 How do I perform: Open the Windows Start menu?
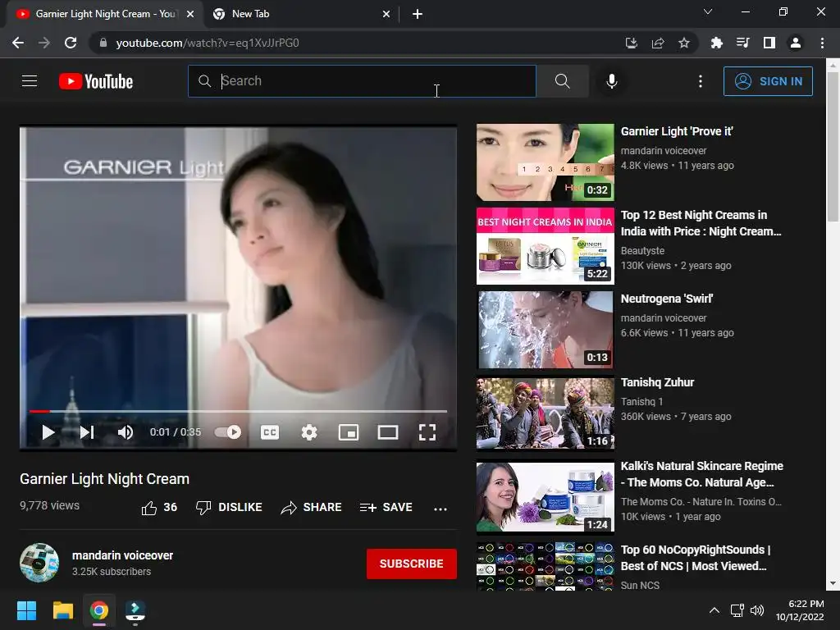[26, 610]
